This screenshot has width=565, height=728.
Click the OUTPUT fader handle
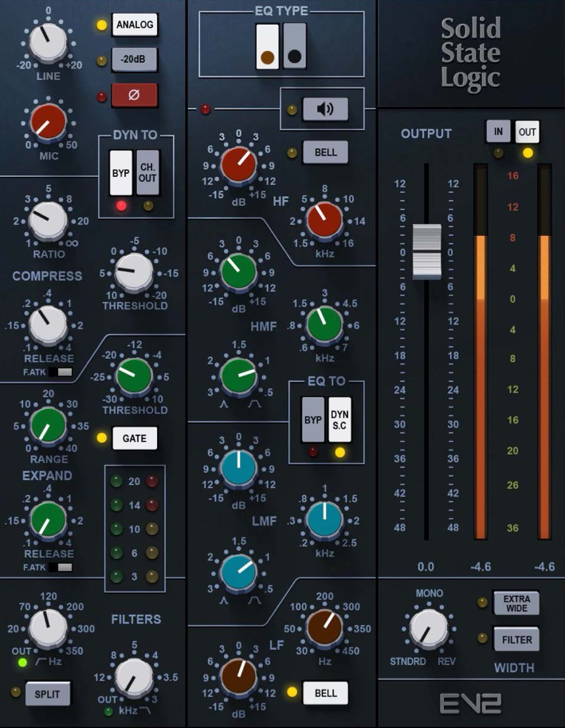coord(427,252)
